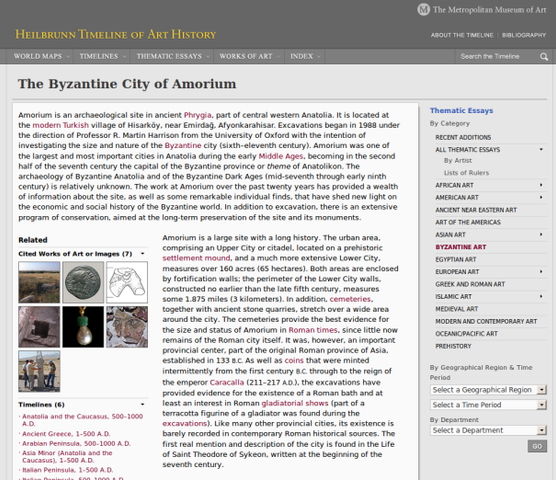Click the GO button

537,446
